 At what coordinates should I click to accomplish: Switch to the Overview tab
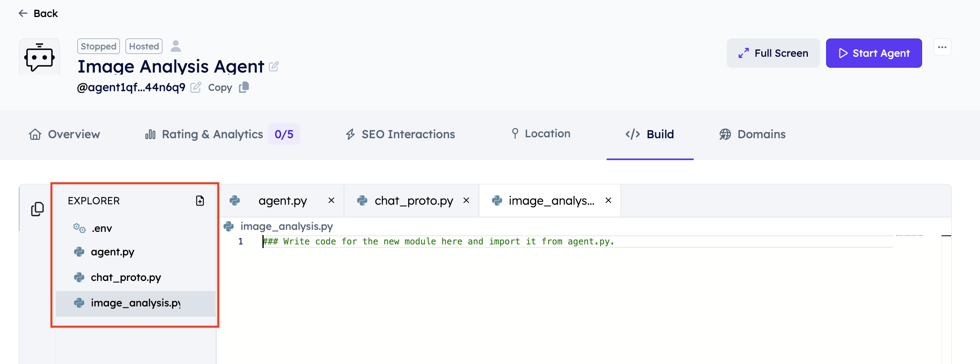(64, 134)
